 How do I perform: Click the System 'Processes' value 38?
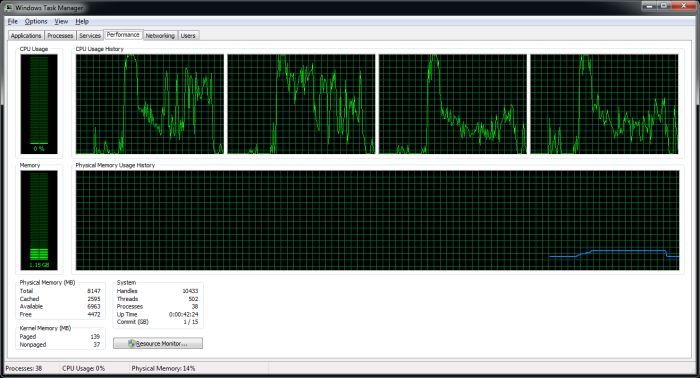pos(195,307)
